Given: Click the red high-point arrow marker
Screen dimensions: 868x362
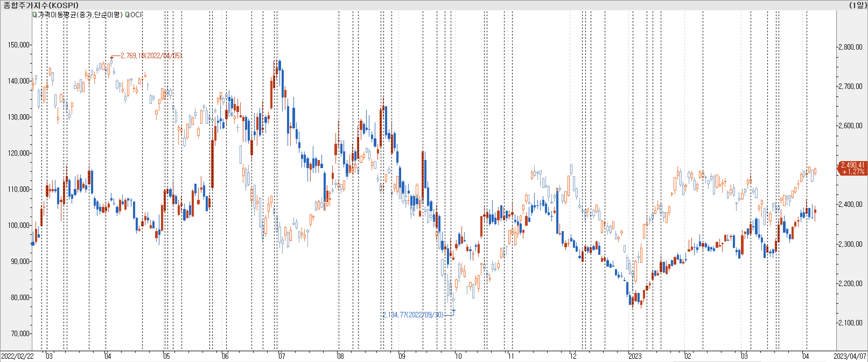Looking at the screenshot, I should pos(111,58).
